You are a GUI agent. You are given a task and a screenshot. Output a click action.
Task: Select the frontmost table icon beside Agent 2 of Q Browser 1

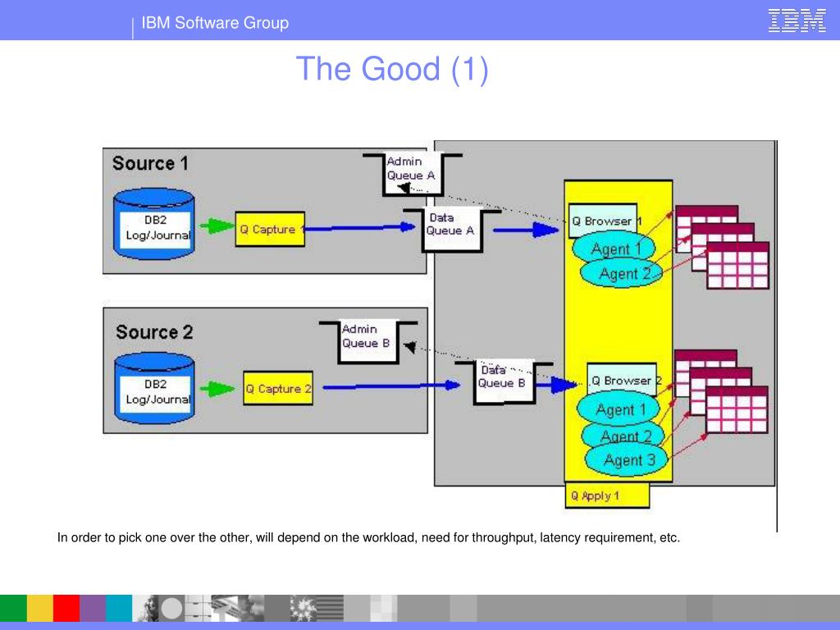pos(737,265)
